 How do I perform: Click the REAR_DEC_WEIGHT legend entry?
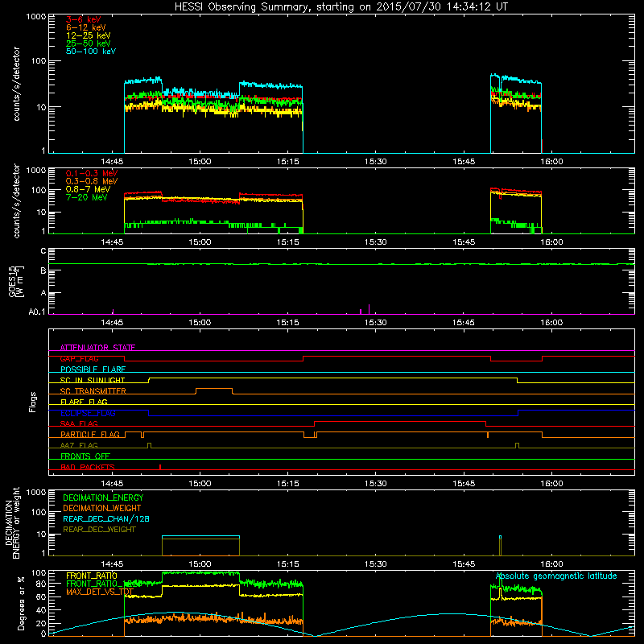99,530
